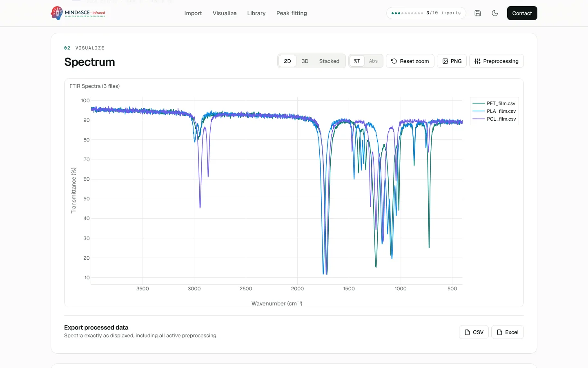Switch to Abs absorbance mode
This screenshot has height=368, width=588.
373,61
